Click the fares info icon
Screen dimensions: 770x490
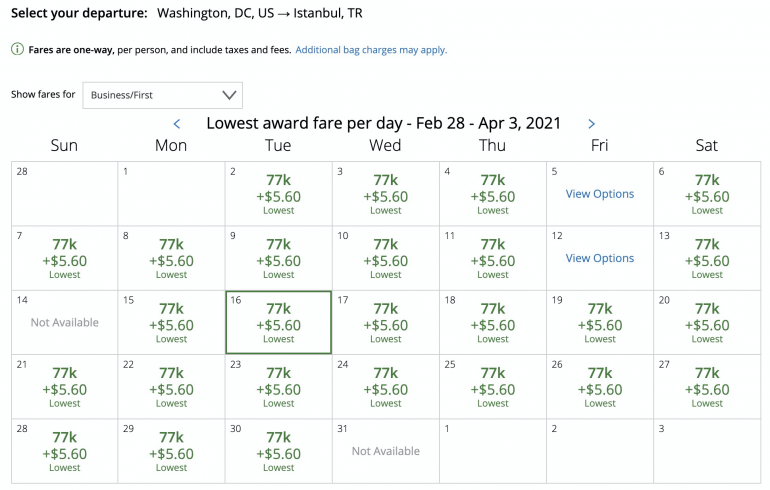click(x=17, y=49)
